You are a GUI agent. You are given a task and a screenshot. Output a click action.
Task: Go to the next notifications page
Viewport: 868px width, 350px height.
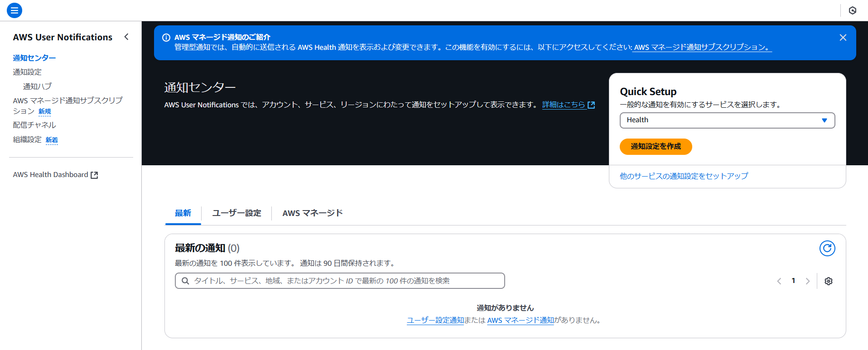[807, 281]
